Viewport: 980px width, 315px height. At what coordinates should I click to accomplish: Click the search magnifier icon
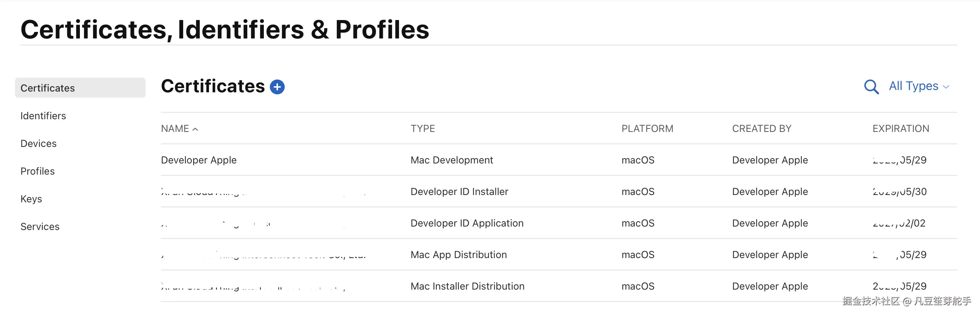click(x=871, y=87)
